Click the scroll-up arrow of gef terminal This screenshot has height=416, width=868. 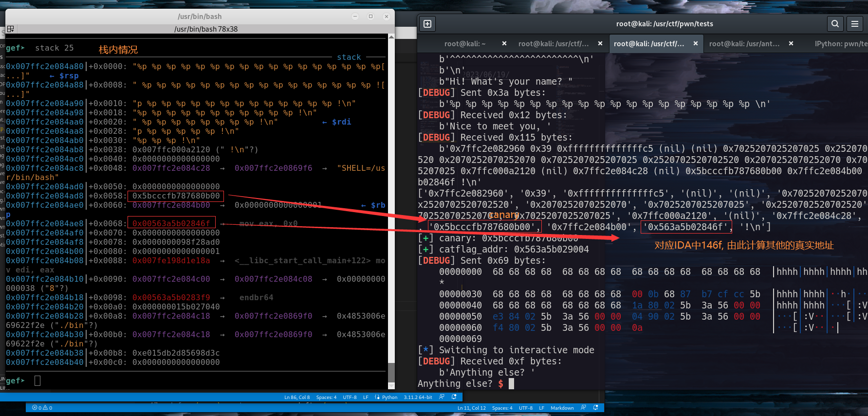(x=391, y=36)
